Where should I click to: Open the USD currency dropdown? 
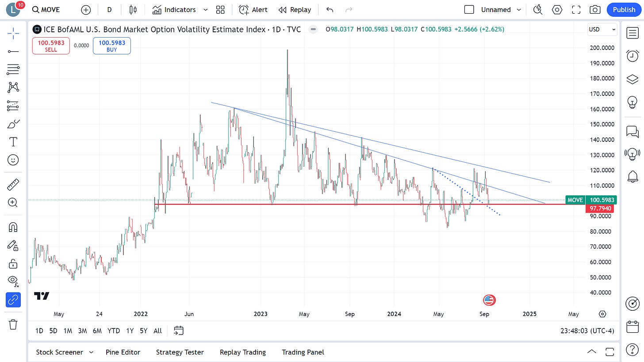602,29
